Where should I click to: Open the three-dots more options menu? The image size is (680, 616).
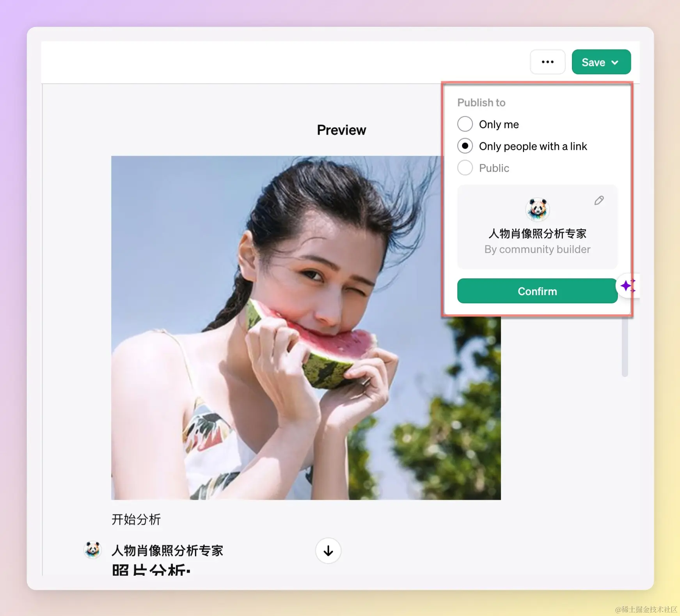click(547, 62)
